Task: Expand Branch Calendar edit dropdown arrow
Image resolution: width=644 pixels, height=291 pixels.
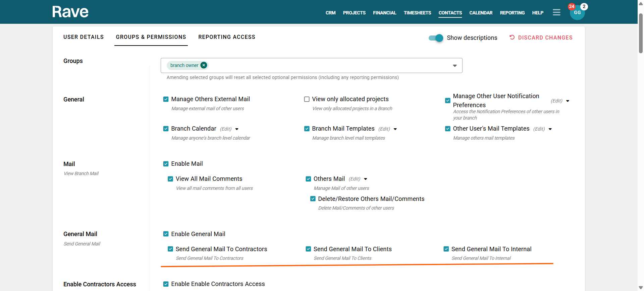Action: [237, 129]
